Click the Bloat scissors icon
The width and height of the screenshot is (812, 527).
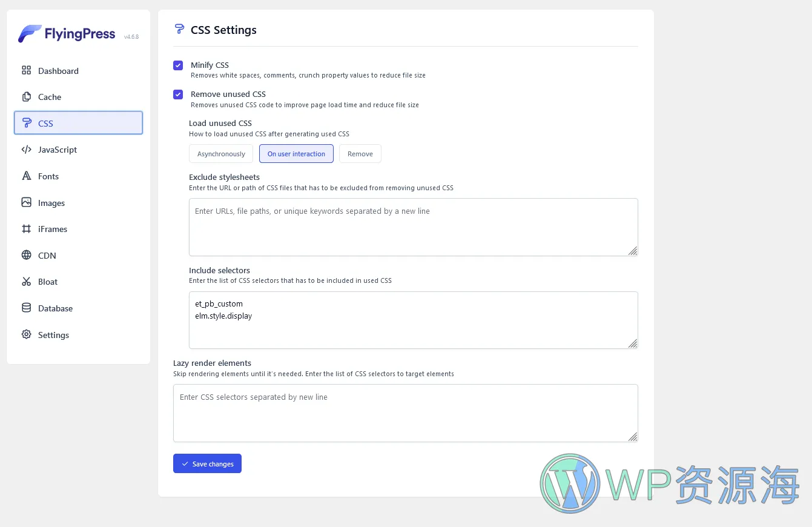26,282
